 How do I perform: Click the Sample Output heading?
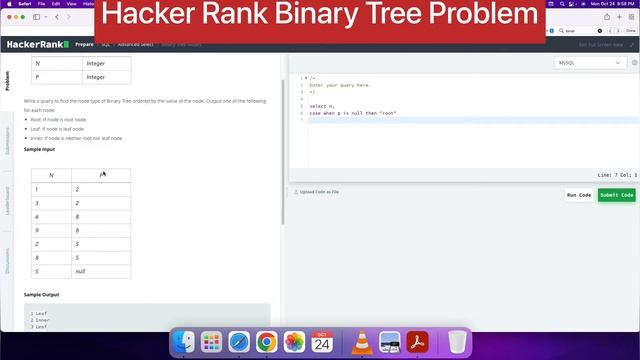[41, 295]
